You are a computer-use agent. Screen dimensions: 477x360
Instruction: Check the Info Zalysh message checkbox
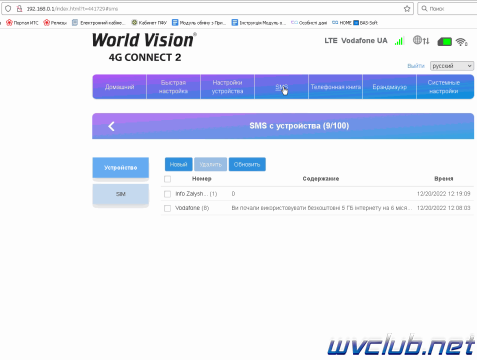coord(167,194)
